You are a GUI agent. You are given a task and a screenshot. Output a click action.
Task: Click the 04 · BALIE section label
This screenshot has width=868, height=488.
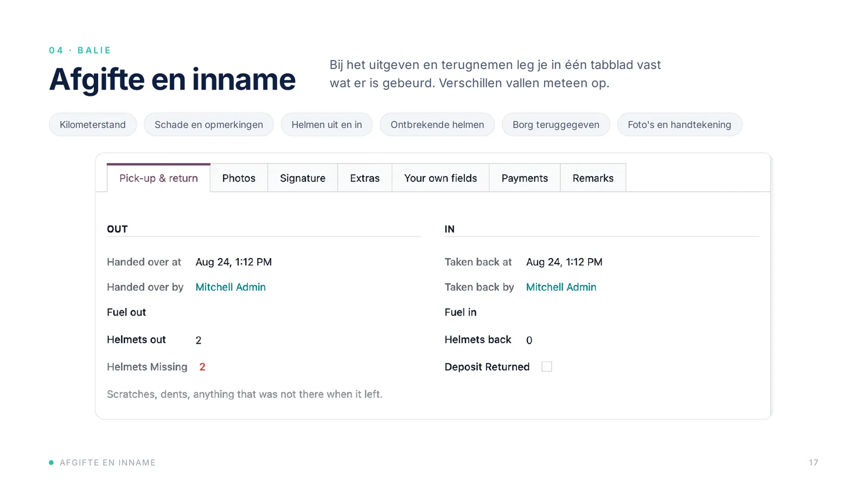[x=80, y=50]
